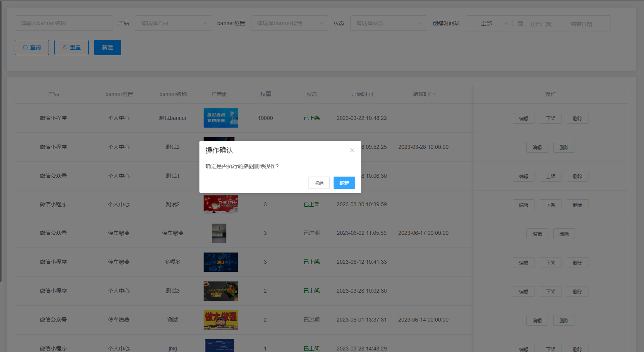The width and height of the screenshot is (644, 352).
Task: Open the 停车缴费 ad thumbnail
Action: [x=219, y=233]
